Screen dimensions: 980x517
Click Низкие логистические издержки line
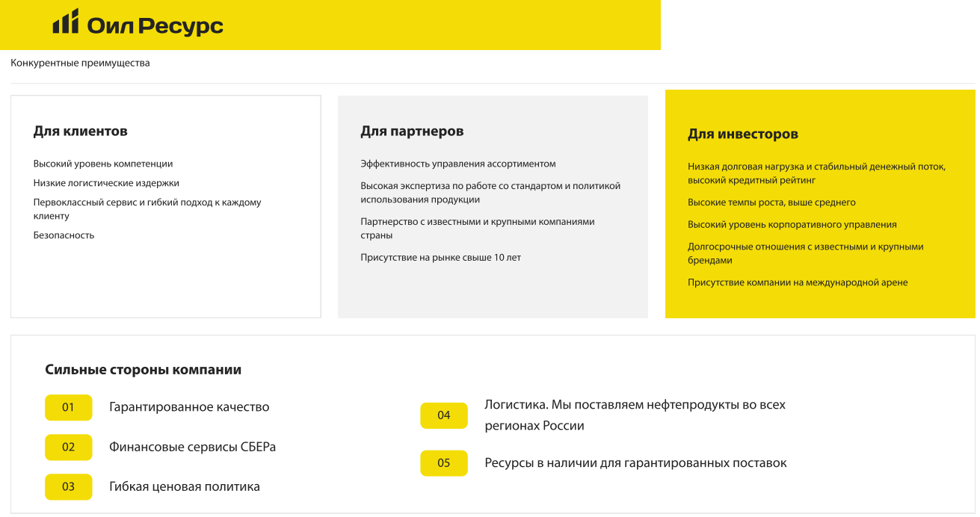click(106, 183)
